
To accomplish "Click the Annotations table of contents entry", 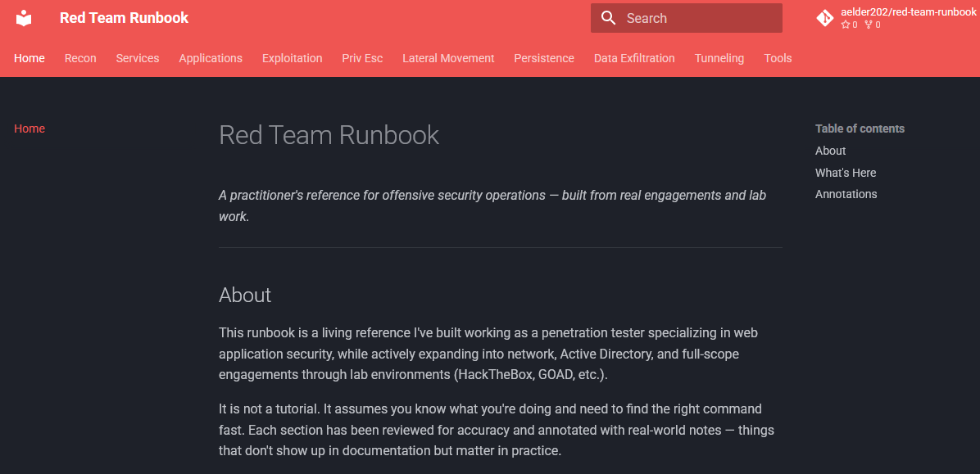I will click(x=846, y=194).
